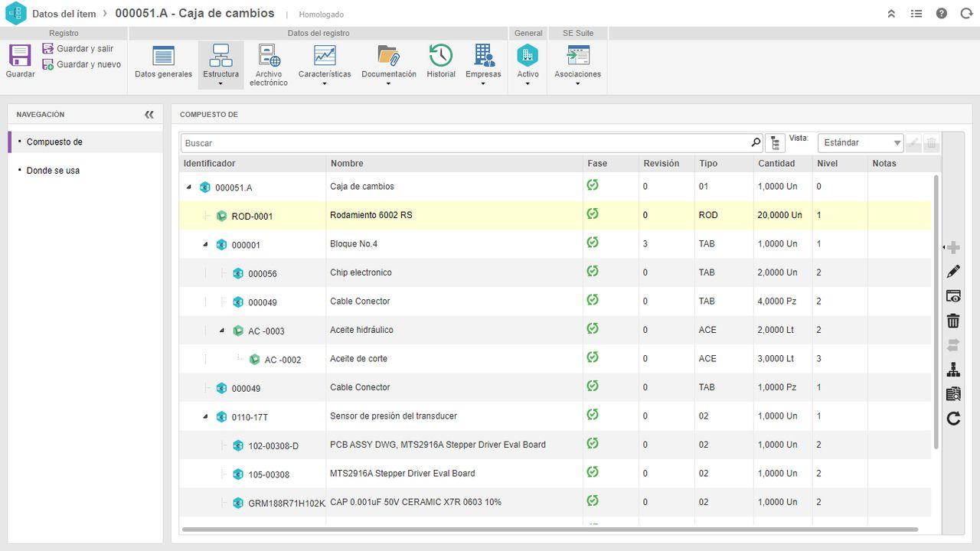Screen dimensions: 980x551
Task: Click the Fase icon of Aceite hidráulico
Action: tap(593, 328)
